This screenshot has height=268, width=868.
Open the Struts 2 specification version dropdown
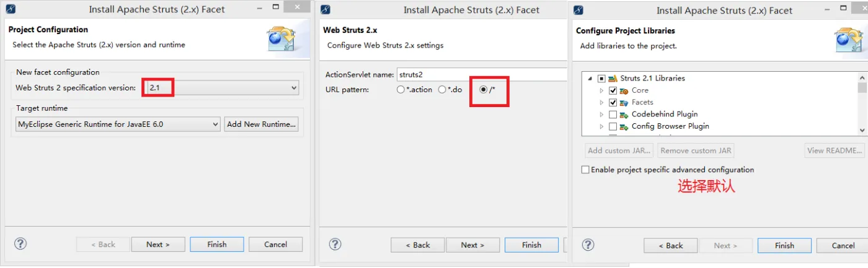pos(294,88)
